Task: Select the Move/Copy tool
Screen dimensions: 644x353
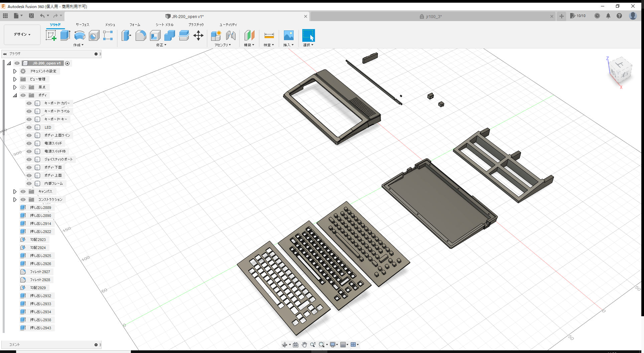Action: pyautogui.click(x=198, y=35)
